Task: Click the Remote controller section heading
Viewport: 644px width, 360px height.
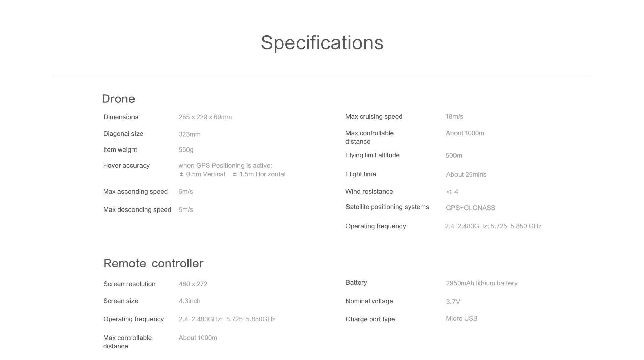Action: [153, 263]
